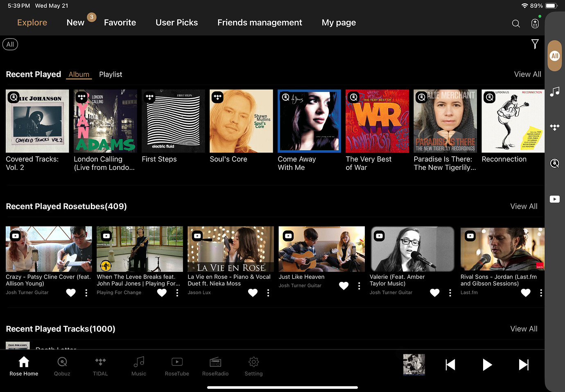Open RoseTube from the bottom bar
565x392 pixels.
177,366
